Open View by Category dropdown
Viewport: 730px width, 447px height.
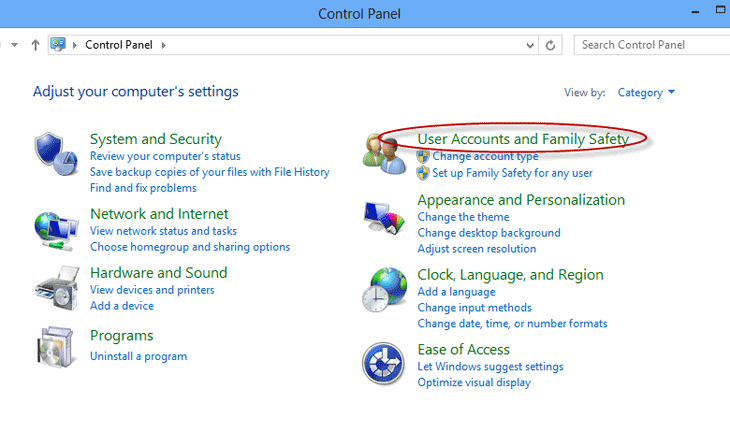pyautogui.click(x=646, y=92)
